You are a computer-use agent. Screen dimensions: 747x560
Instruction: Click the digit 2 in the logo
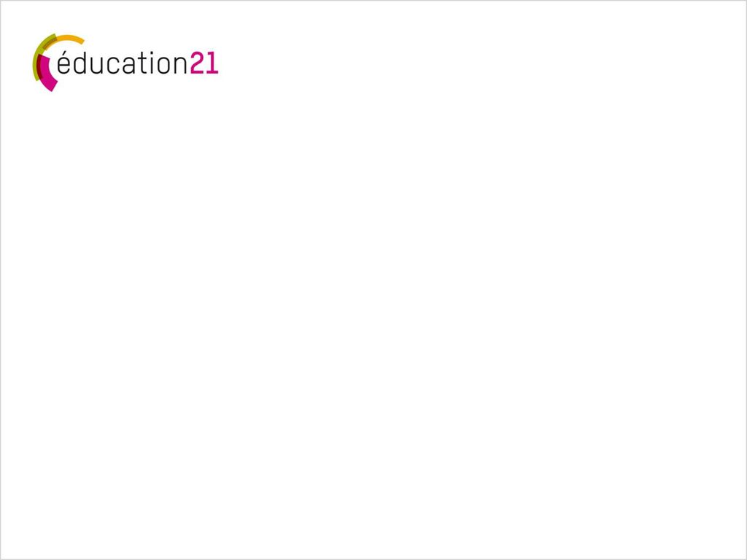pyautogui.click(x=198, y=63)
